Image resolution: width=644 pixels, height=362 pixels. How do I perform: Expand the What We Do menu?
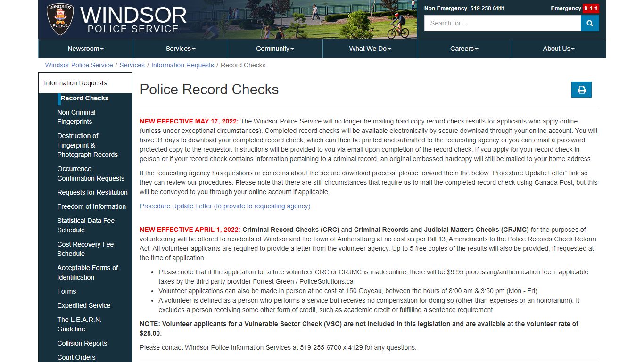(370, 49)
